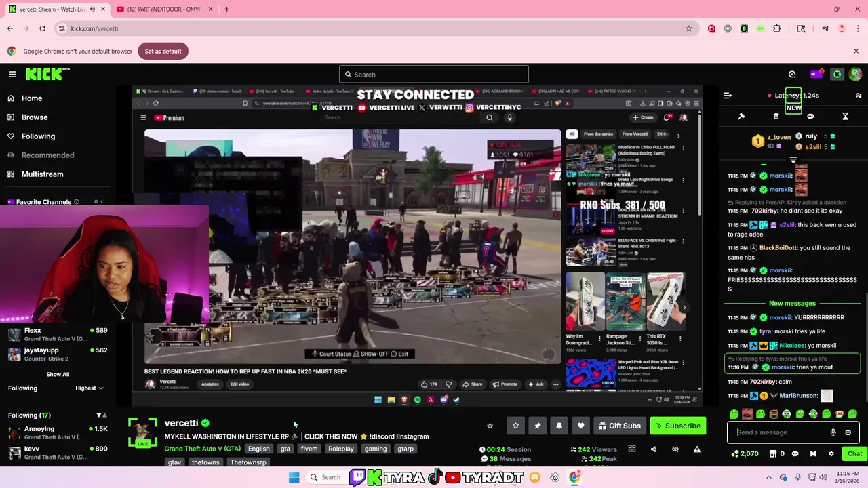Share the stream with the share icon
This screenshot has height=488, width=868.
654,449
